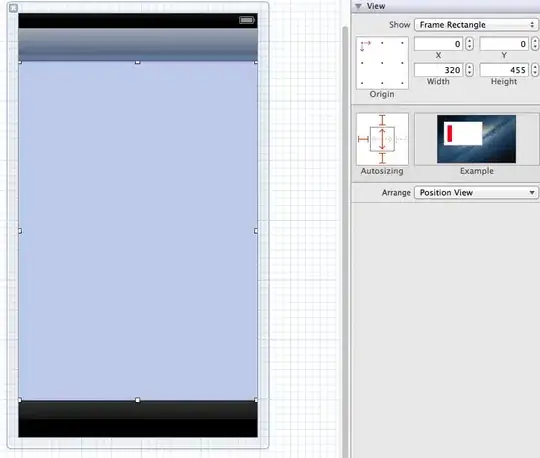Click the Height value field
The image size is (540, 458).
pyautogui.click(x=504, y=70)
